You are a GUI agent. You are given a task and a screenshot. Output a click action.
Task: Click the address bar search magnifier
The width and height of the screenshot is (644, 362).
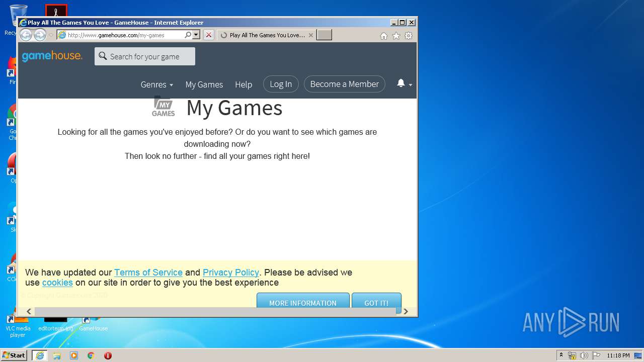coord(188,35)
